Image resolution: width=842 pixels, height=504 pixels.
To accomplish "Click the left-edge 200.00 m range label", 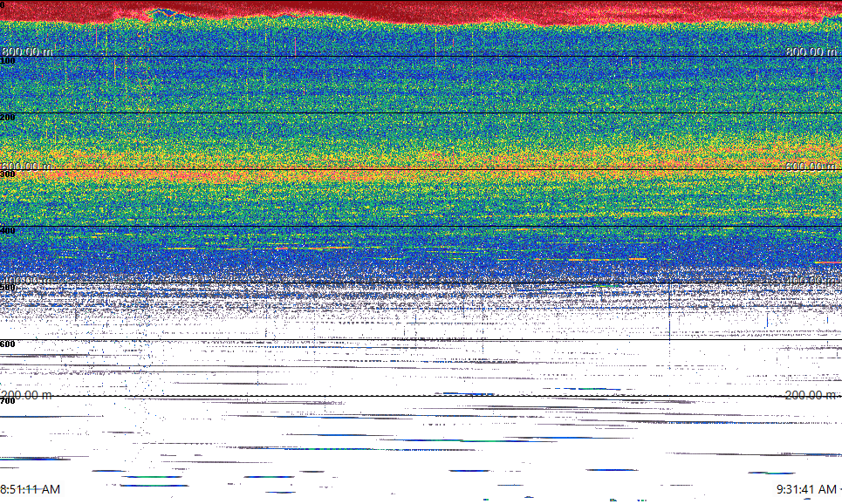I will click(x=27, y=395).
